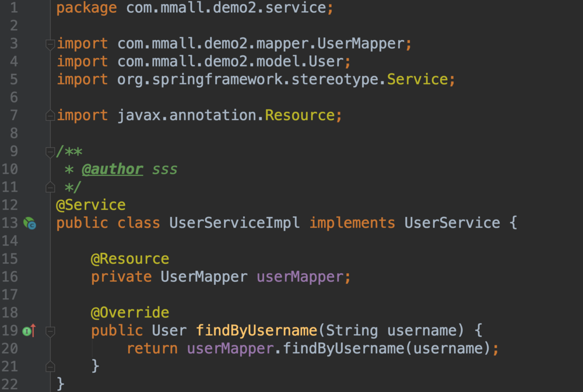The height and width of the screenshot is (392, 583).
Task: Click the userMapper field name in its declaration
Action: point(300,277)
